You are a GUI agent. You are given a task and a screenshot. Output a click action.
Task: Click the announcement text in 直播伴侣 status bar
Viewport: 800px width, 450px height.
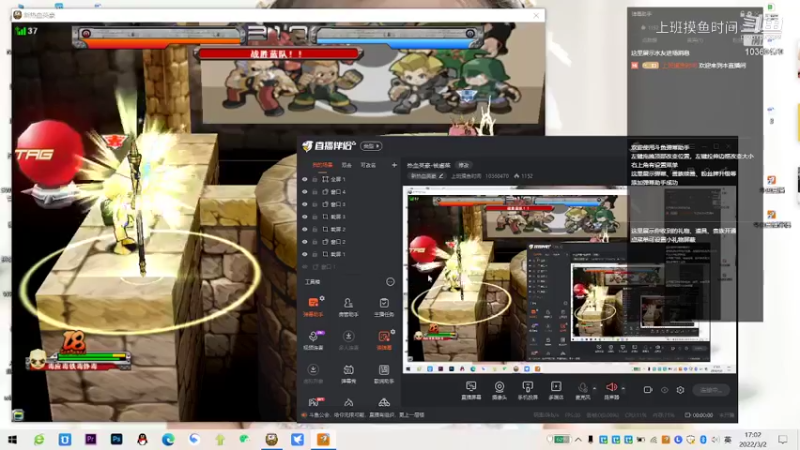(366, 415)
